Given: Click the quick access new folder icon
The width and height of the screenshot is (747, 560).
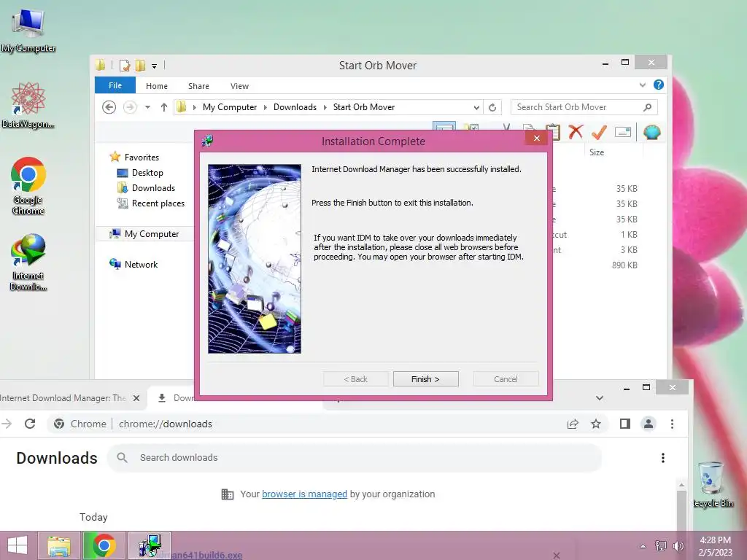Looking at the screenshot, I should tap(140, 66).
